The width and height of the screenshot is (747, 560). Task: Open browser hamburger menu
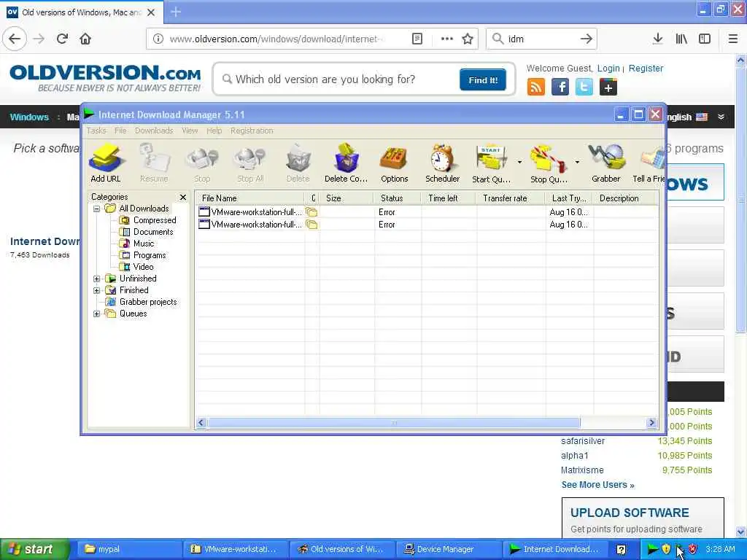733,39
